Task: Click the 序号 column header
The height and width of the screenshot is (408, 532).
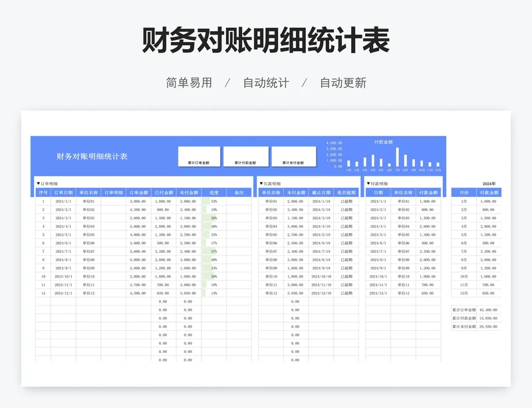Action: tap(43, 192)
